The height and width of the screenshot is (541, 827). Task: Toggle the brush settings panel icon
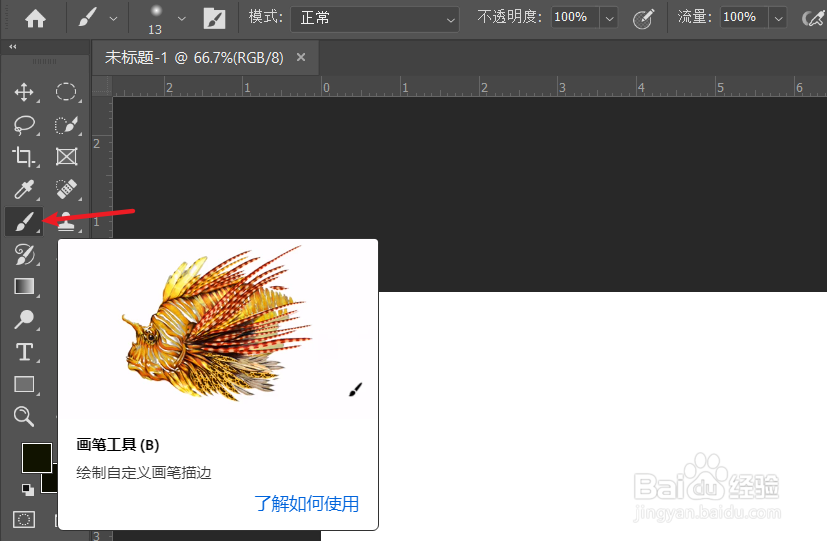click(x=214, y=19)
